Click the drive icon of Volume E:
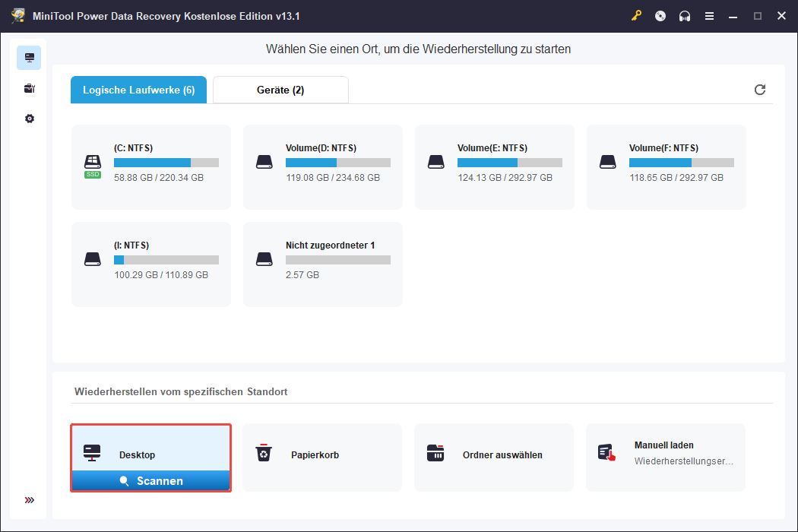Image resolution: width=798 pixels, height=532 pixels. [436, 163]
